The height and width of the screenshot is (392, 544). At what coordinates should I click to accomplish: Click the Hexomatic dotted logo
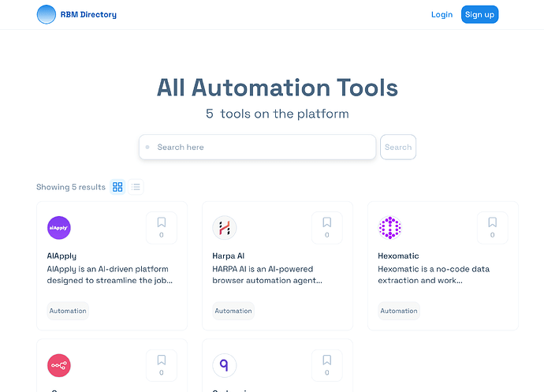coord(390,228)
